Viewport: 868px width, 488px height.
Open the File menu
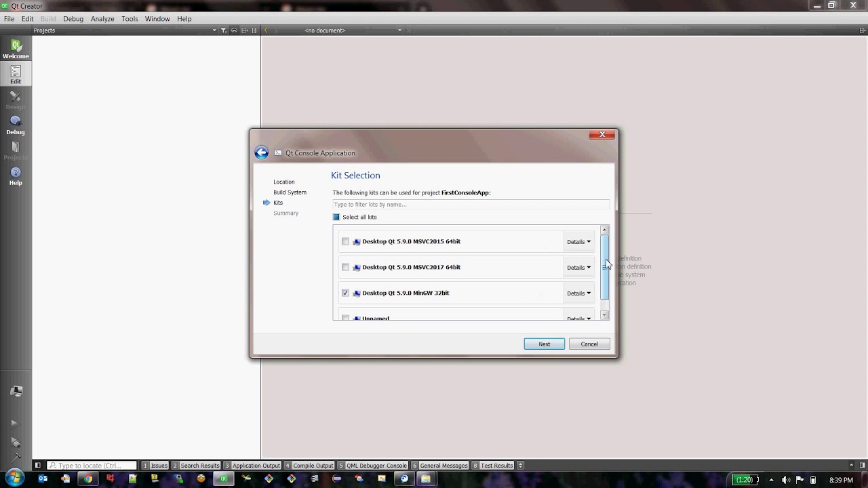[9, 19]
